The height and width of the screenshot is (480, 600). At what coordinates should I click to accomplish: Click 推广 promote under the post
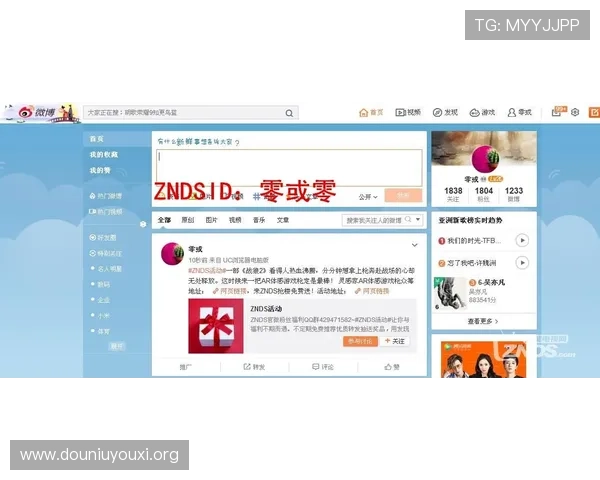(186, 367)
